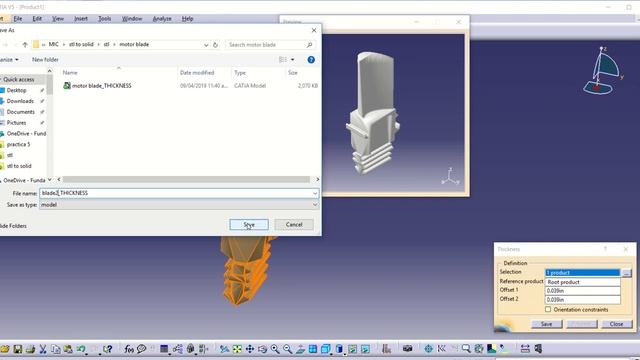Open the Organize dropdown menu
The width and height of the screenshot is (640, 360).
[9, 60]
